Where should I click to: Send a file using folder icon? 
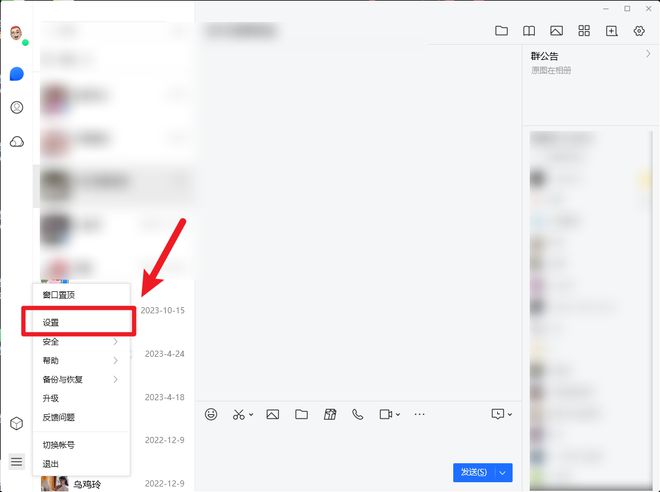pyautogui.click(x=301, y=415)
